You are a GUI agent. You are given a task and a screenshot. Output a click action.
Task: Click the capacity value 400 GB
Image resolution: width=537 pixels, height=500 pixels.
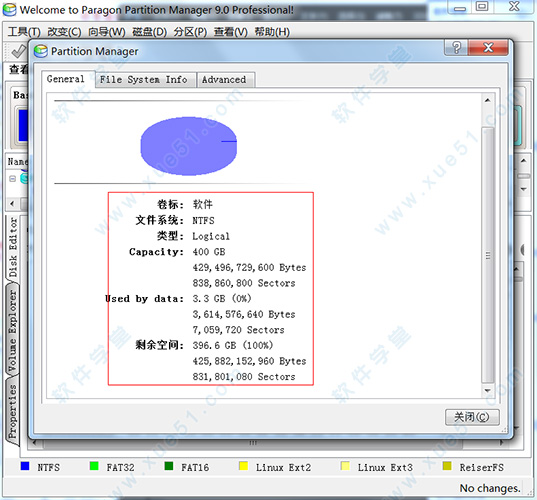(x=209, y=252)
